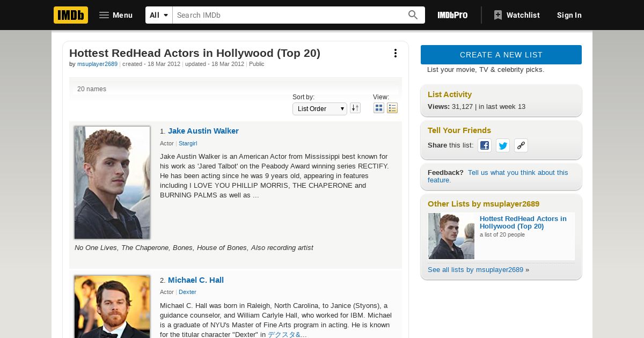The width and height of the screenshot is (644, 338).
Task: Open sidebar Hottest RedHead Actors list link
Action: [523, 222]
